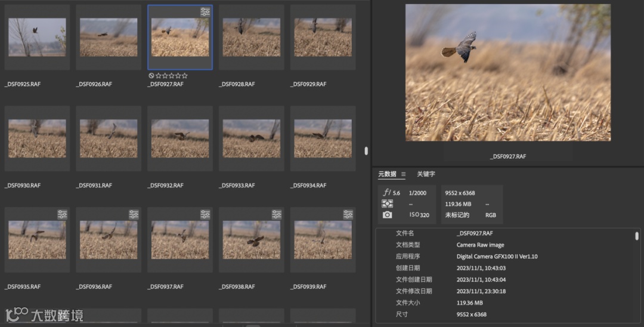Open the 元数据 panel options menu icon
644x327 pixels.
coord(403,174)
